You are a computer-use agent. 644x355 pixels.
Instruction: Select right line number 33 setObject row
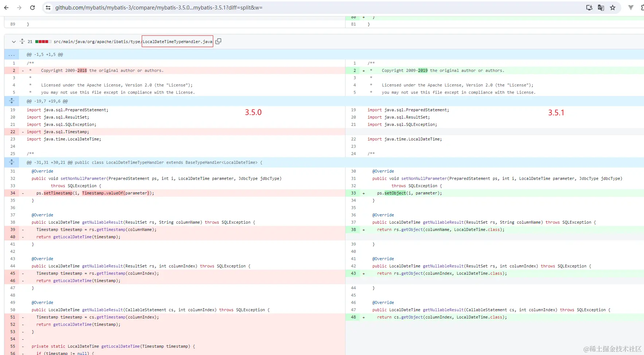coord(354,193)
